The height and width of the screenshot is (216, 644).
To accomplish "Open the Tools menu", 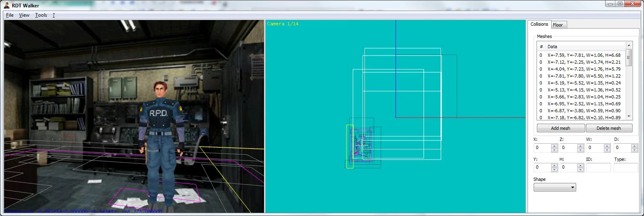I will [41, 15].
